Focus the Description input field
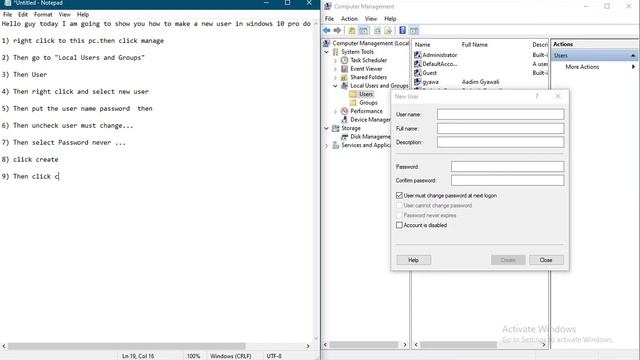640x360 pixels. tap(500, 142)
